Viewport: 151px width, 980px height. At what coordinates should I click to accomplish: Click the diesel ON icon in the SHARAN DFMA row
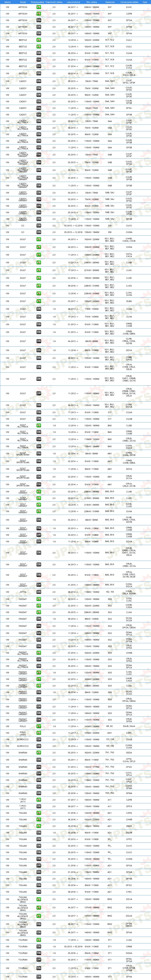coord(39,793)
